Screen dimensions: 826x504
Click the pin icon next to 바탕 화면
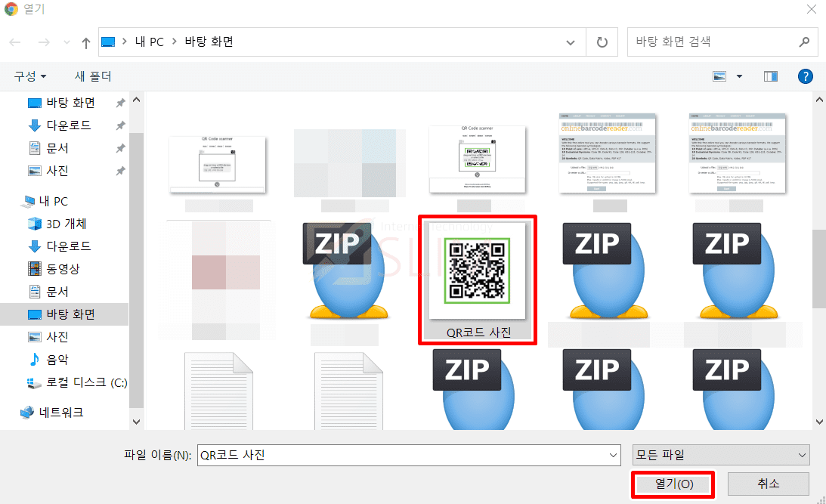point(121,103)
